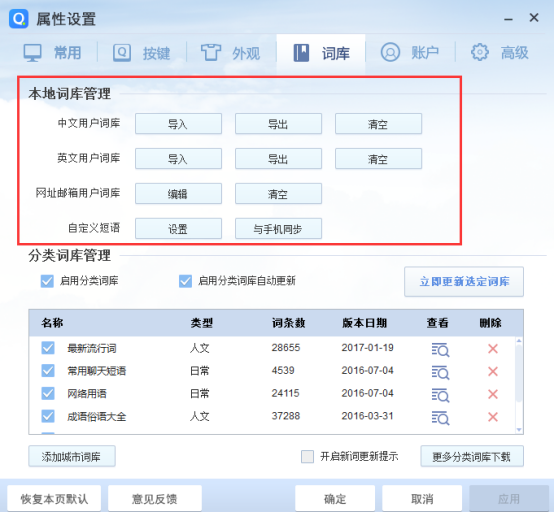Delete the 常用聊天短语 dictionary
The width and height of the screenshot is (554, 513).
(x=493, y=372)
